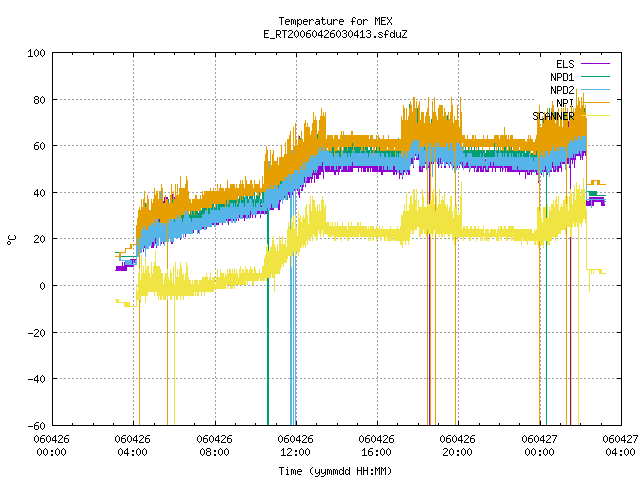Click the NPI legend label
The width and height of the screenshot is (640, 480).
point(565,103)
